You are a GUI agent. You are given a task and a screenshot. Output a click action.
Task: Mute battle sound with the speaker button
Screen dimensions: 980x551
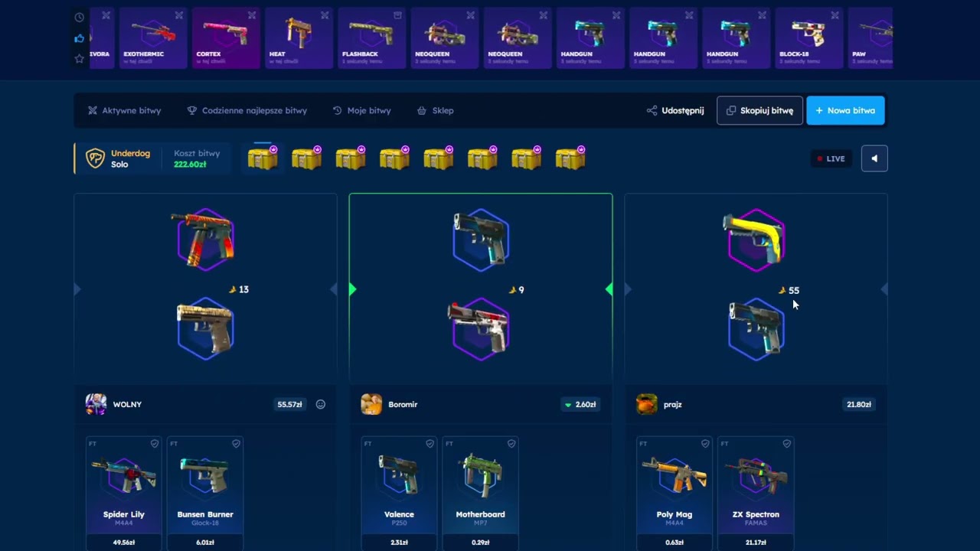pyautogui.click(x=874, y=158)
